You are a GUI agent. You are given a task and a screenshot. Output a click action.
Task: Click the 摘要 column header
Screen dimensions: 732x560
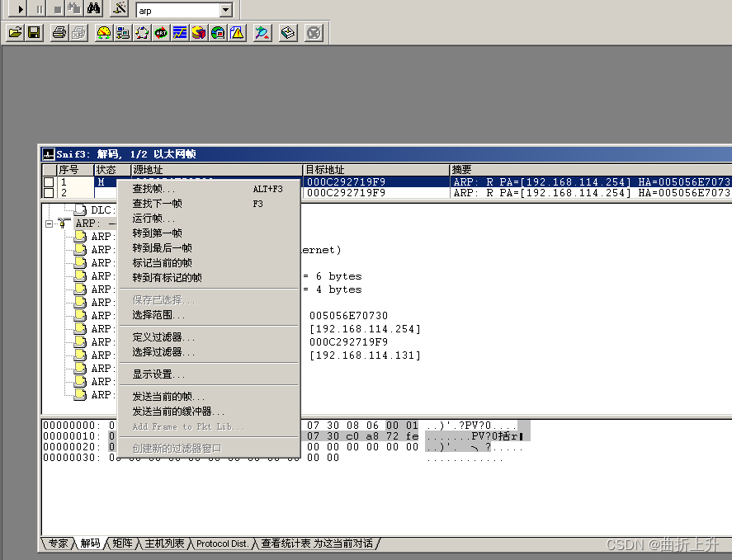[x=591, y=170]
